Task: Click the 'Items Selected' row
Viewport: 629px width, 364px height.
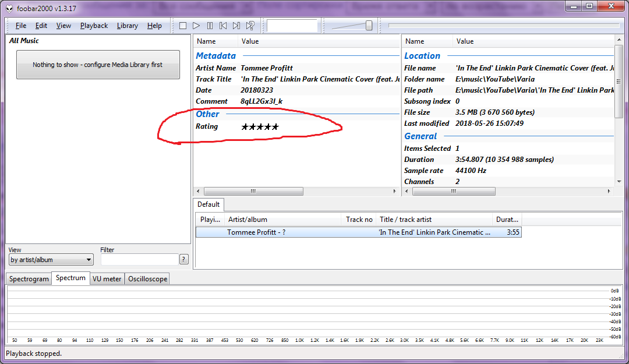Action: [x=508, y=149]
